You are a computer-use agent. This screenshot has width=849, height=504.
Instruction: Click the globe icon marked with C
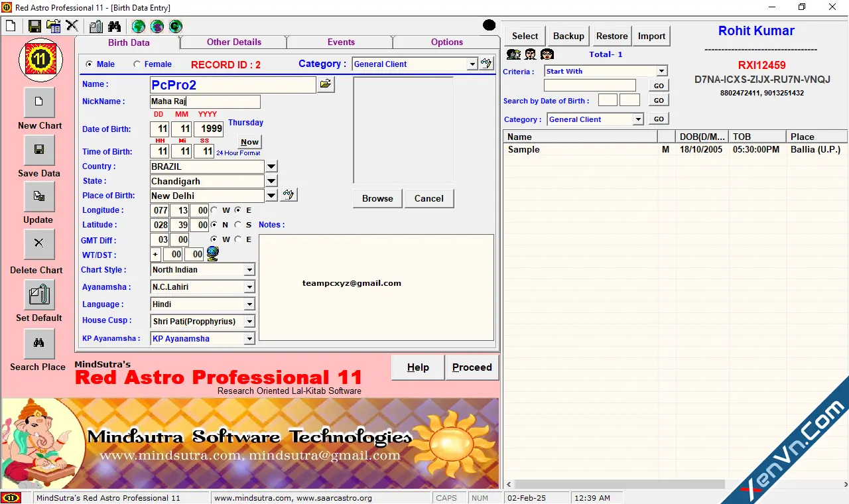(175, 26)
